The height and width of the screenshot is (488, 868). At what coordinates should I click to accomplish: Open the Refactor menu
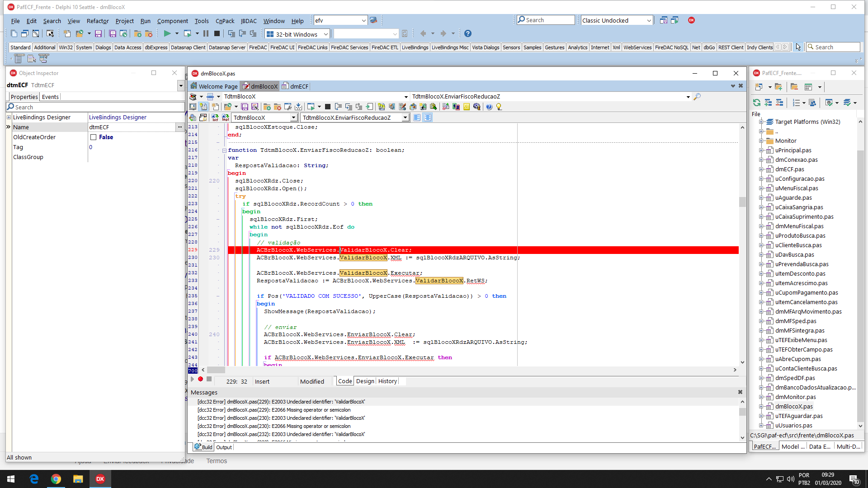(98, 21)
